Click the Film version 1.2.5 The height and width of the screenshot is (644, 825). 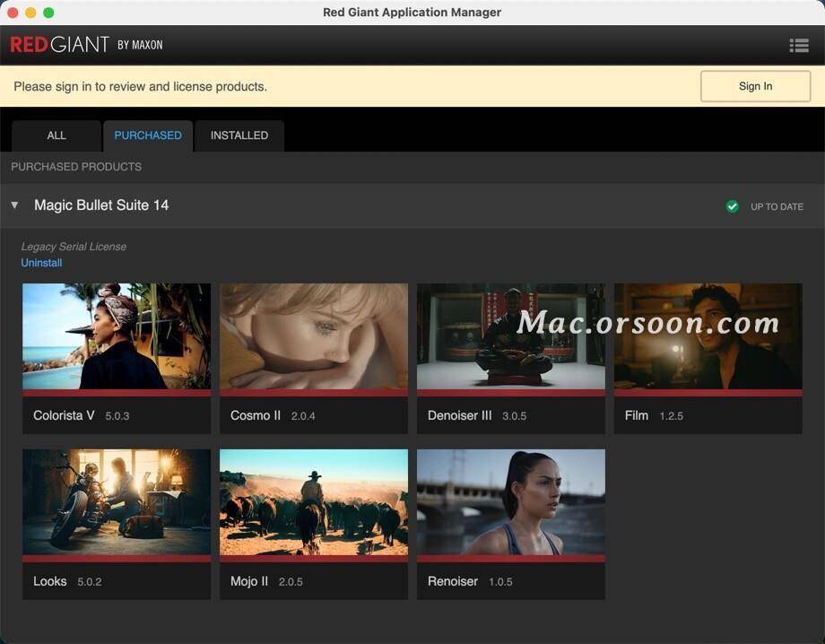(x=672, y=416)
